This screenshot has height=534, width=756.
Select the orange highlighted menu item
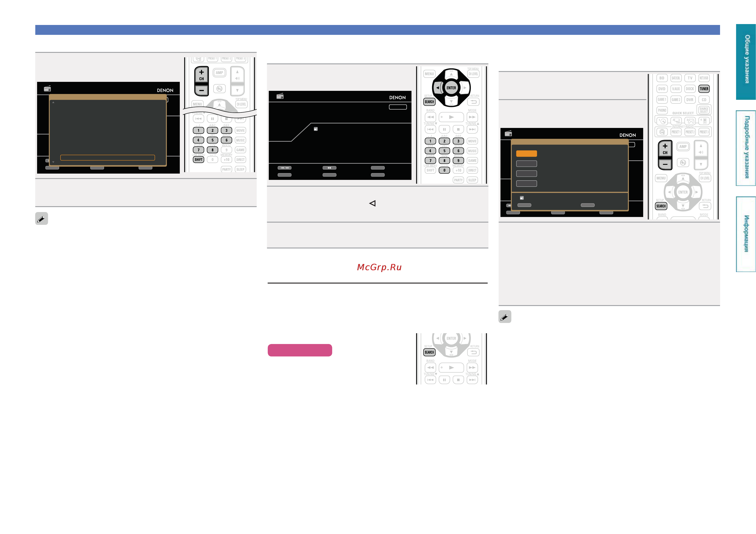coord(527,154)
